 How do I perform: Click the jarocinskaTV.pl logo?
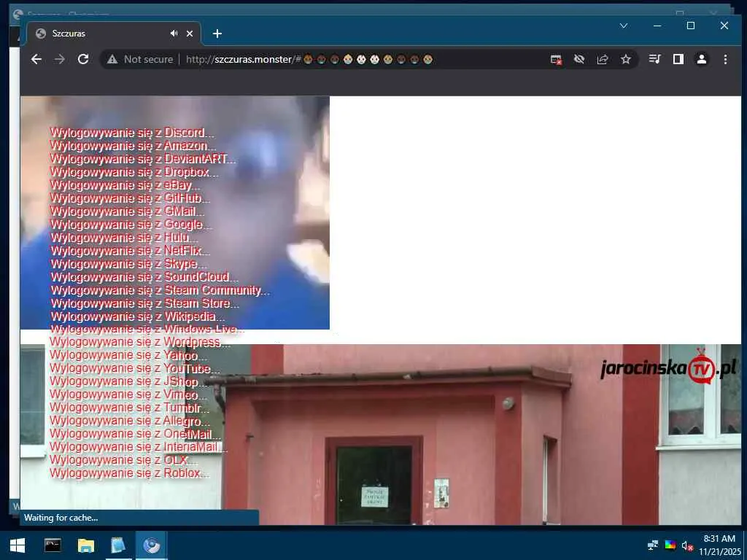pyautogui.click(x=668, y=368)
